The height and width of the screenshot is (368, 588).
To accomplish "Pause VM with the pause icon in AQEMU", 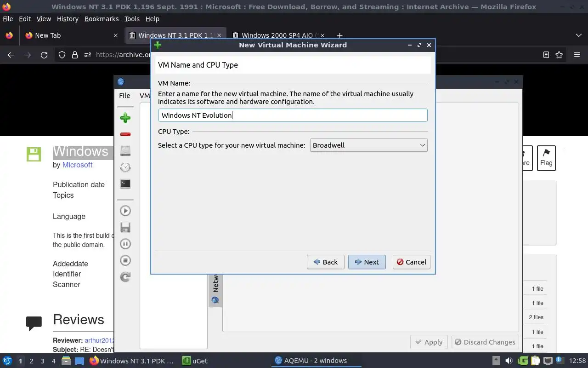I will (x=125, y=244).
